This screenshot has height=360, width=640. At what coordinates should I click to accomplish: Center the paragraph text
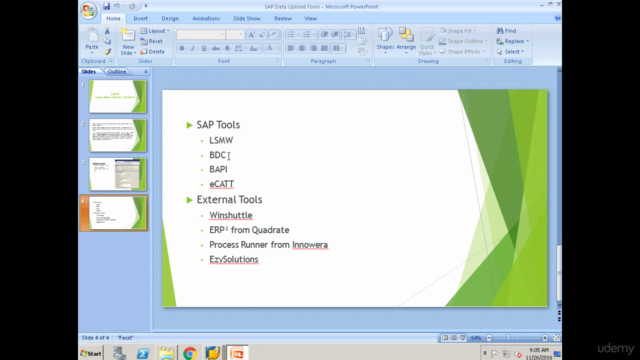(x=302, y=48)
